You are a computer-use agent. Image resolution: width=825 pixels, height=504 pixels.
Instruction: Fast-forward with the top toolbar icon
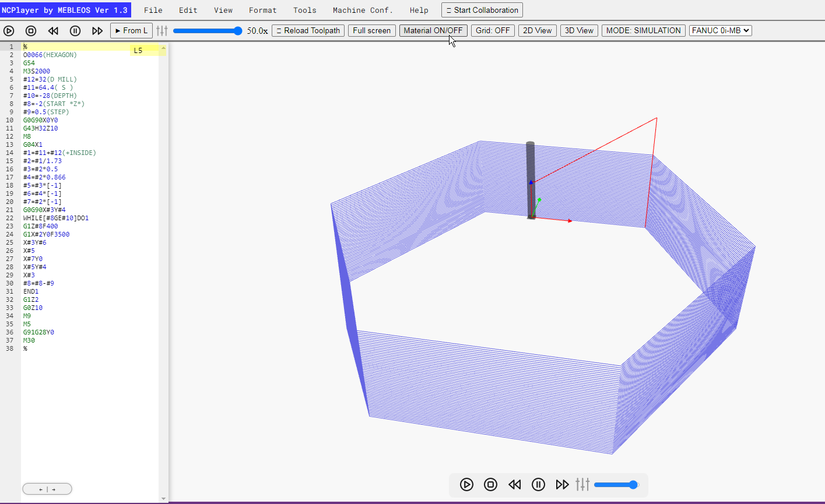click(97, 31)
